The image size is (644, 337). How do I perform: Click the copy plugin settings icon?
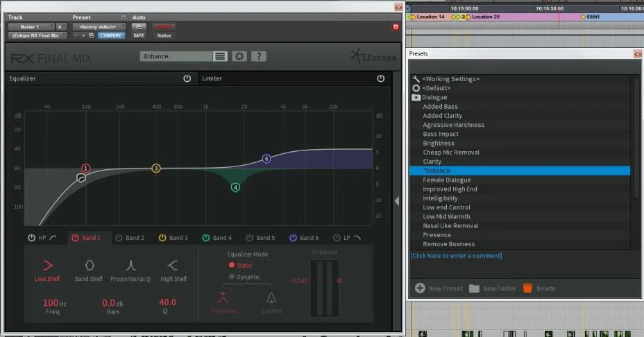pos(91,36)
